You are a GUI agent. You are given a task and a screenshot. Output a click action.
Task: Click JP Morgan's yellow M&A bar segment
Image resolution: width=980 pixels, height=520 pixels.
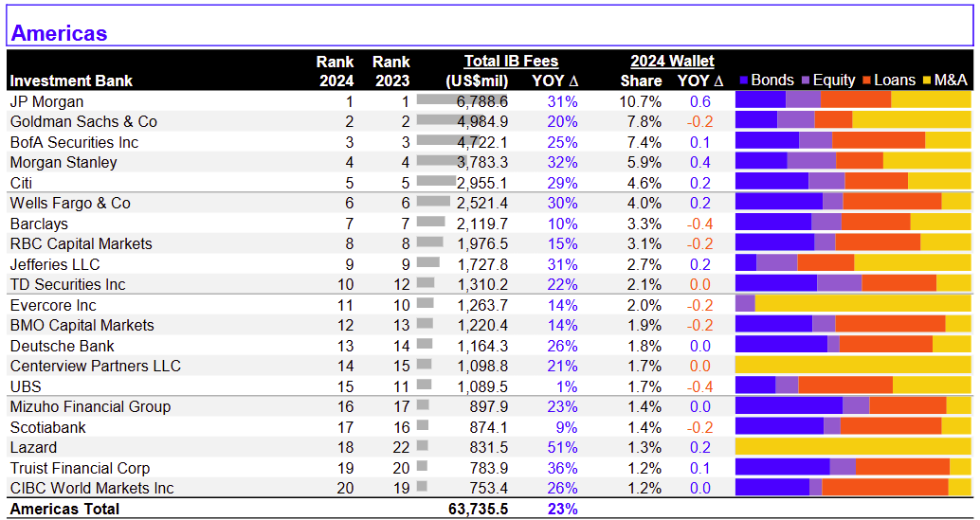coord(931,99)
